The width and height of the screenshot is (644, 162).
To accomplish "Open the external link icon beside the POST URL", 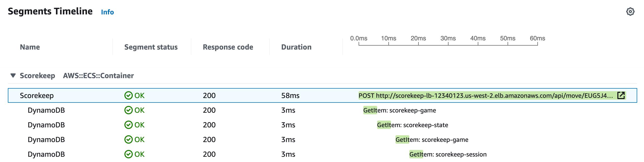I will [621, 95].
